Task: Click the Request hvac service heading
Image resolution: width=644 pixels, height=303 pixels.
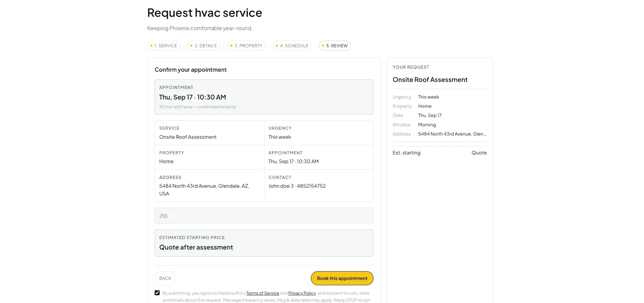Action: [205, 13]
